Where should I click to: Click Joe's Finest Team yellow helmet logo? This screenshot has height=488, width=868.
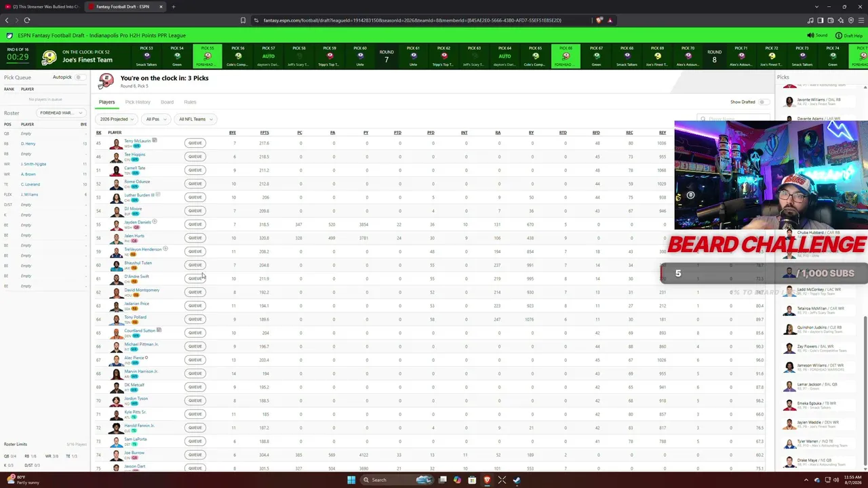coord(49,58)
